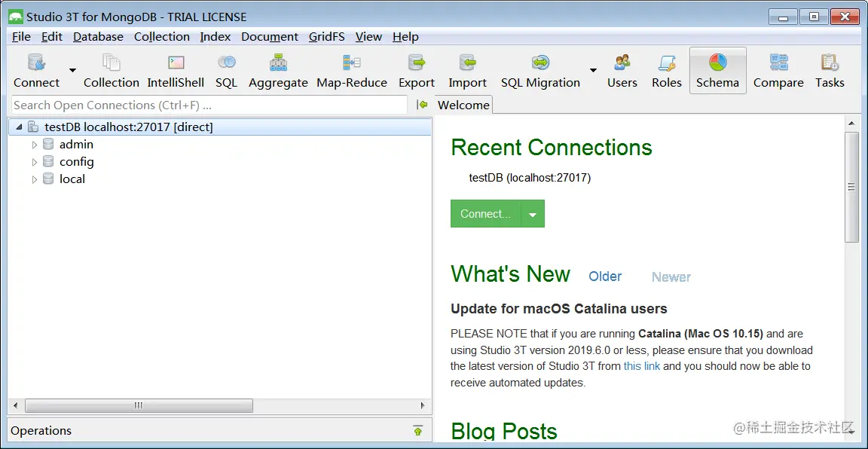Click the connection tree horizontal scrollbar thumb
Image resolution: width=868 pixels, height=449 pixels.
[139, 406]
